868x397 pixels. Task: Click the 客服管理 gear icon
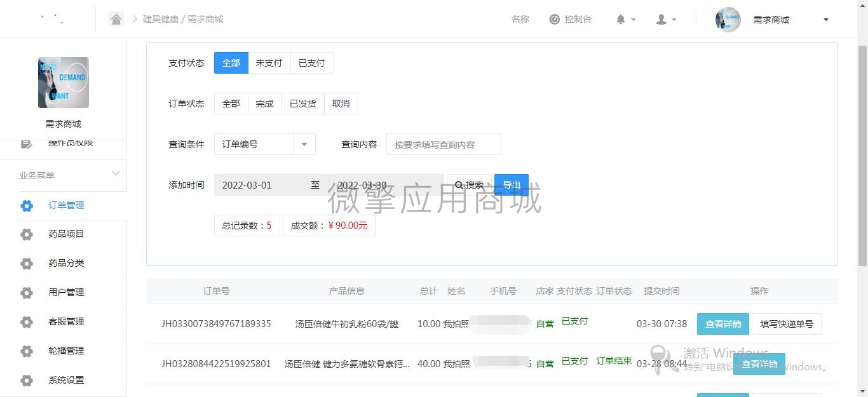27,322
